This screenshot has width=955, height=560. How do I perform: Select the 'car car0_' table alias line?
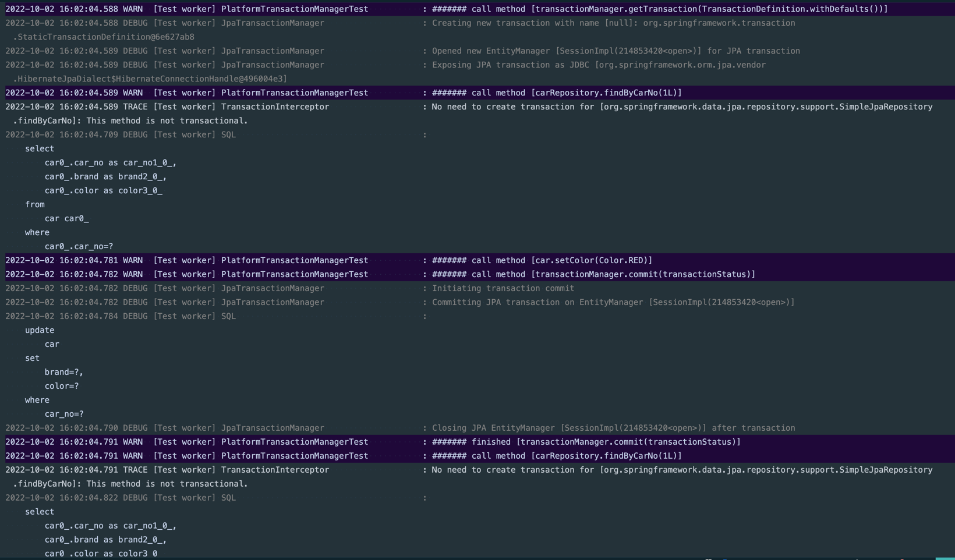coord(67,219)
